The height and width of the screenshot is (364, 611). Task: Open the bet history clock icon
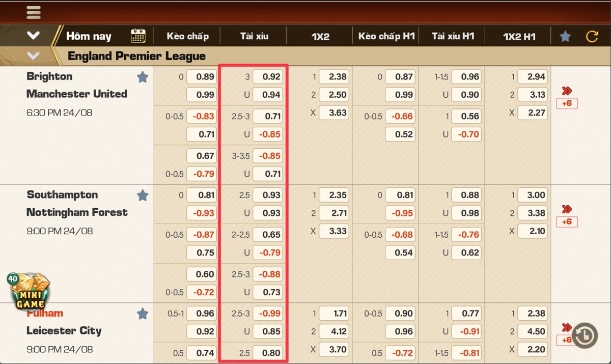click(x=586, y=336)
